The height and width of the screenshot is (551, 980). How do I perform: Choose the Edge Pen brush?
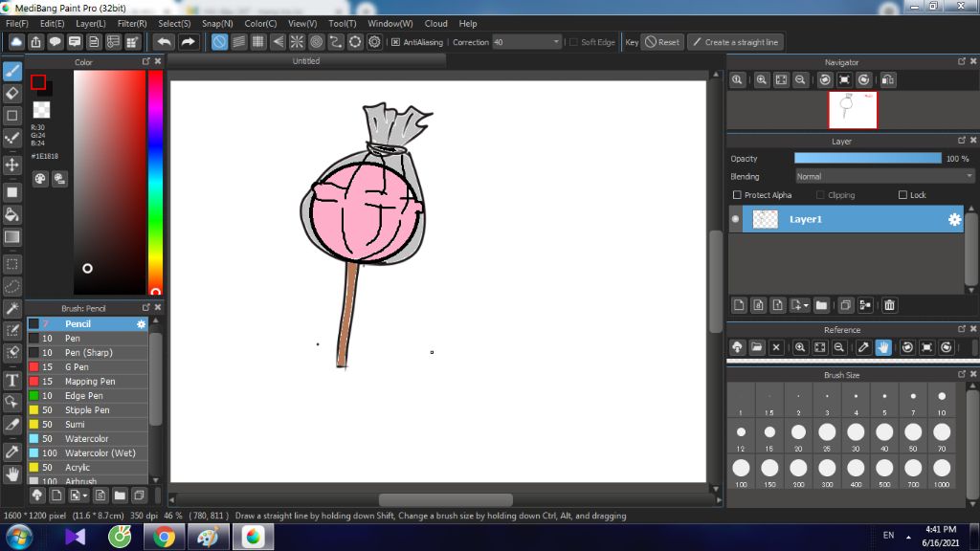click(87, 395)
